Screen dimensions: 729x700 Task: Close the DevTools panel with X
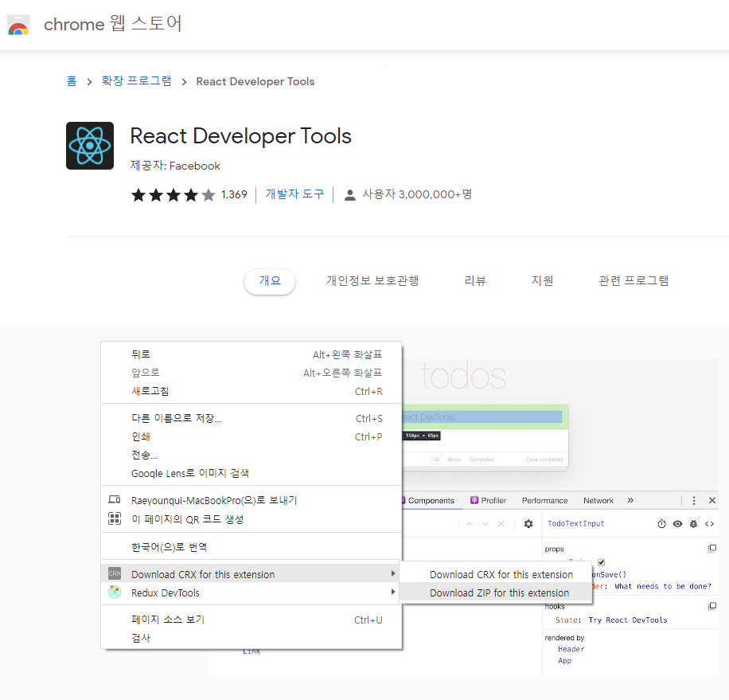pyautogui.click(x=711, y=500)
